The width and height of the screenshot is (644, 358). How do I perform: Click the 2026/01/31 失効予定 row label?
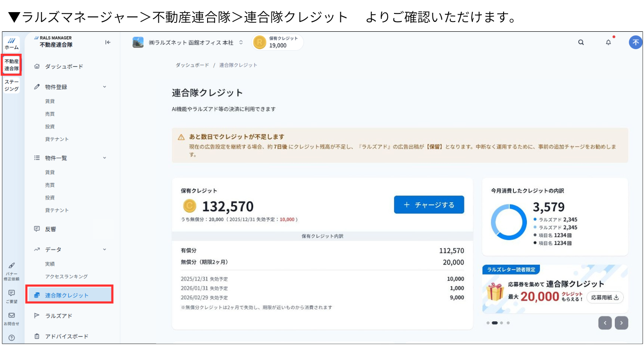click(204, 288)
